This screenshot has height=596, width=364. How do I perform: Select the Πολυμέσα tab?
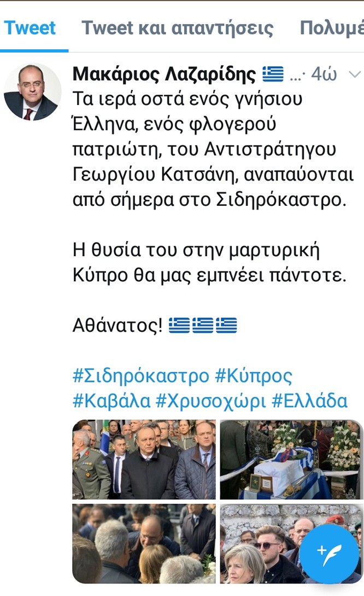tap(331, 28)
